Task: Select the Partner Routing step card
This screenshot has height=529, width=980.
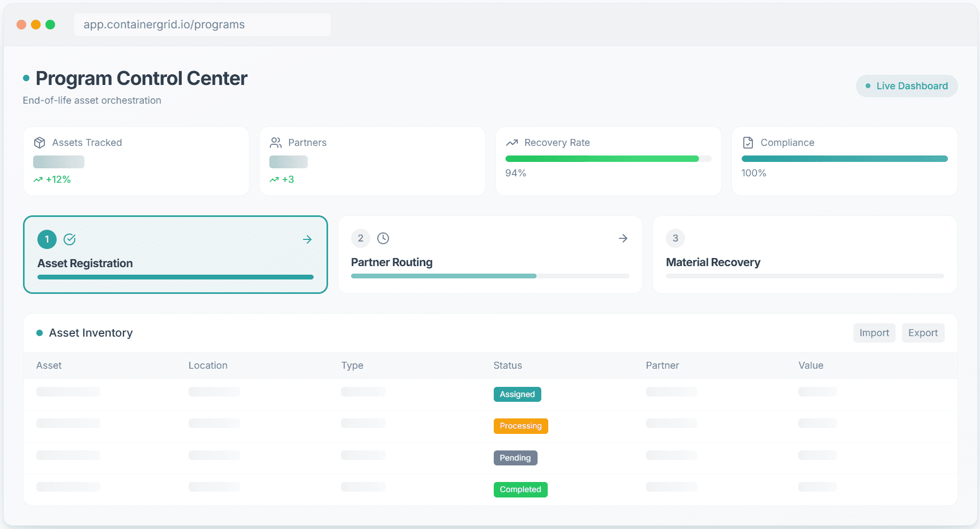Action: (490, 255)
